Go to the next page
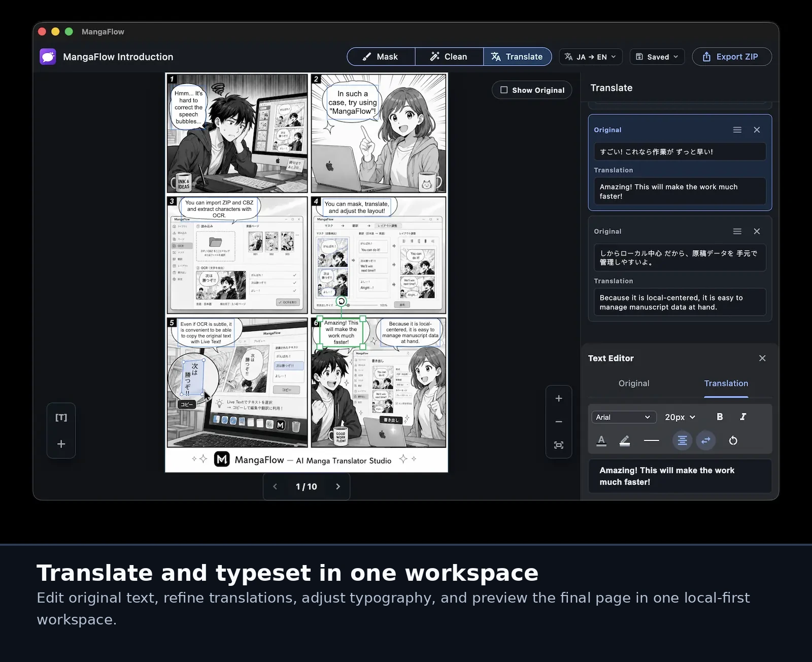 [x=338, y=486]
